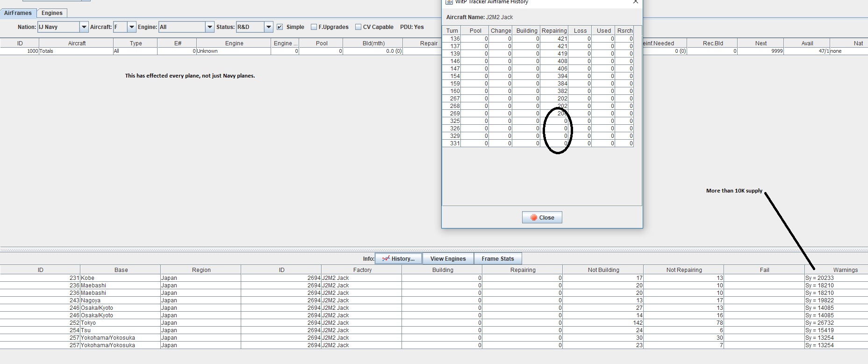Click the Bld(mth) column header
This screenshot has height=364, width=868.
pyautogui.click(x=373, y=43)
